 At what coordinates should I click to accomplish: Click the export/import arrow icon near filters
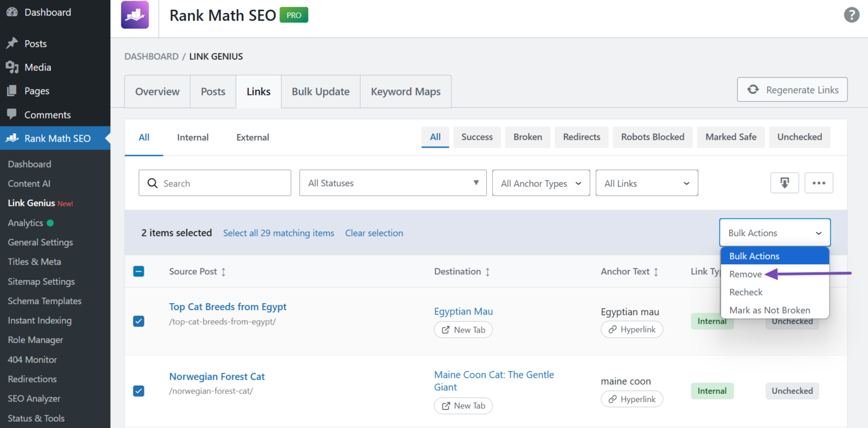[x=784, y=182]
